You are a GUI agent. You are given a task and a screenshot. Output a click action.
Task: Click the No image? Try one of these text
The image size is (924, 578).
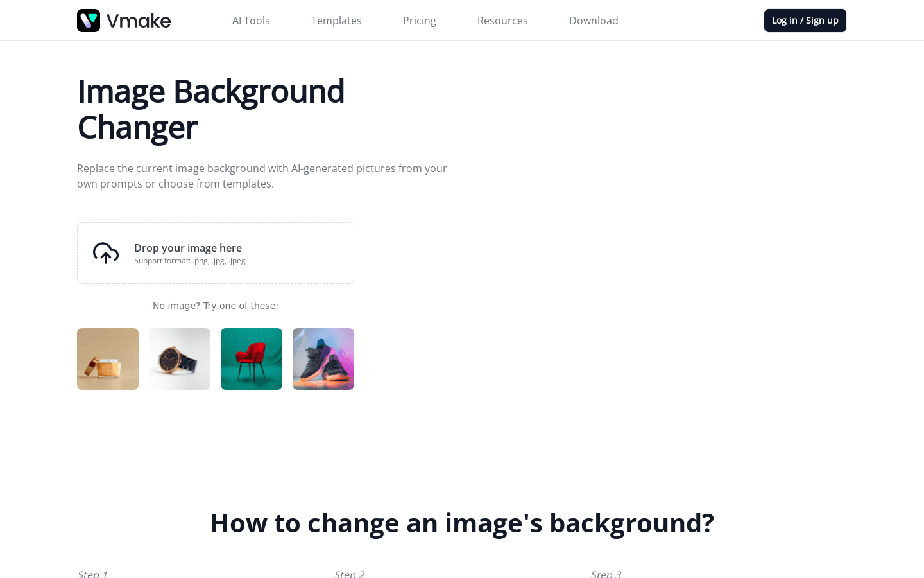pos(215,305)
